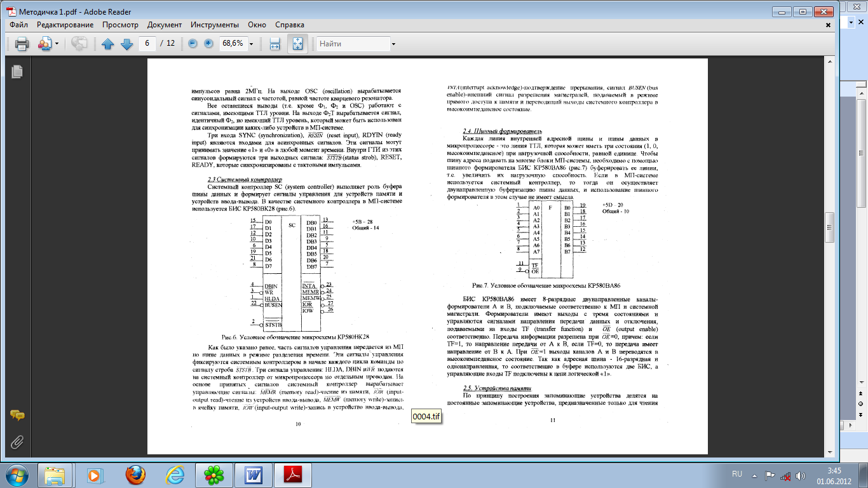Show hidden tray icons arrow
This screenshot has width=868, height=488.
754,475
